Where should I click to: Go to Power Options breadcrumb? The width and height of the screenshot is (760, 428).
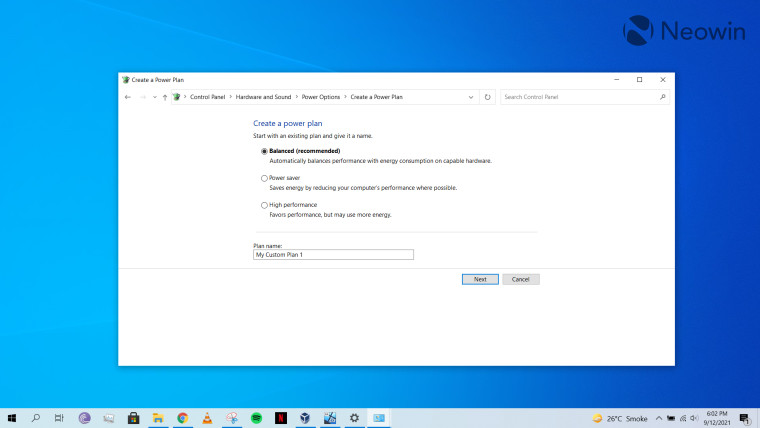(x=321, y=97)
